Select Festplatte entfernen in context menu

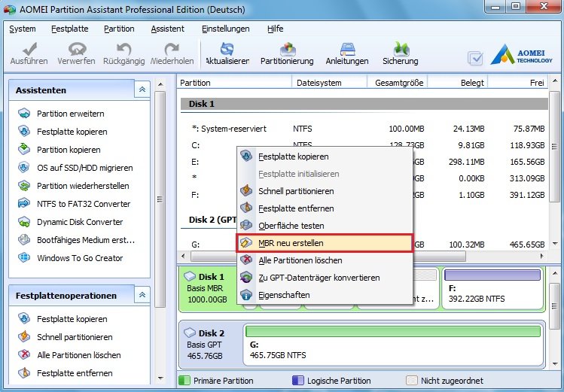[x=325, y=208]
